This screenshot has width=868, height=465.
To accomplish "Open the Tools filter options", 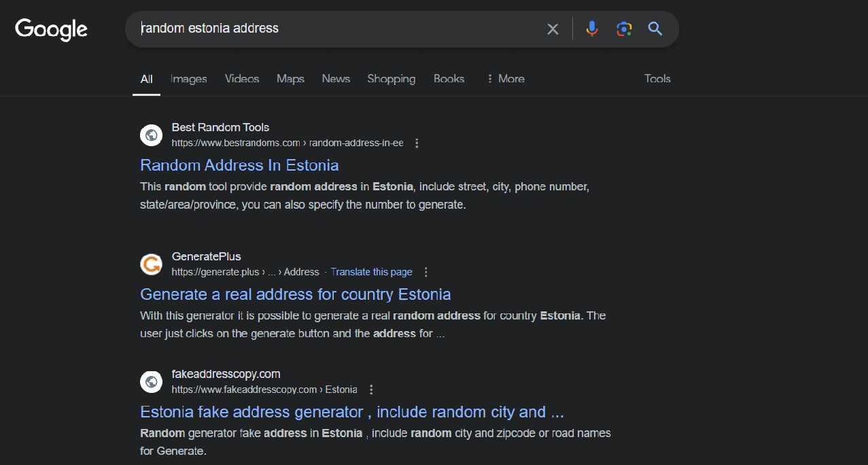I will (657, 79).
